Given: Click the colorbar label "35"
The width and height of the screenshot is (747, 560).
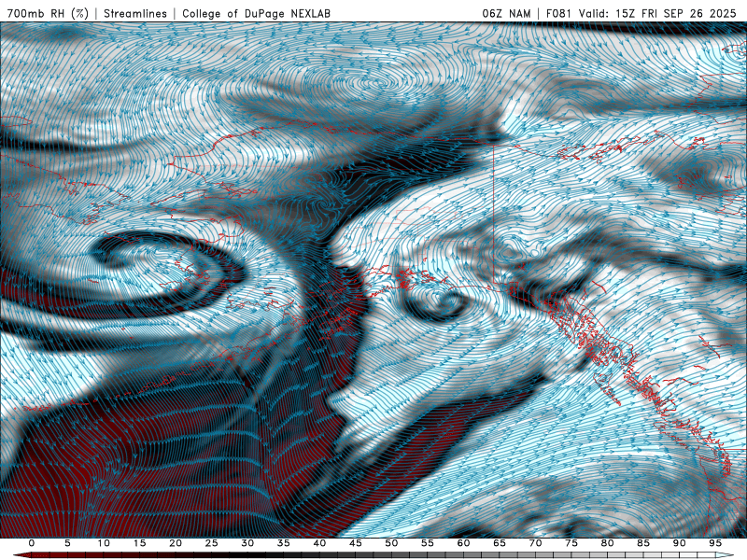Looking at the screenshot, I should point(284,543).
